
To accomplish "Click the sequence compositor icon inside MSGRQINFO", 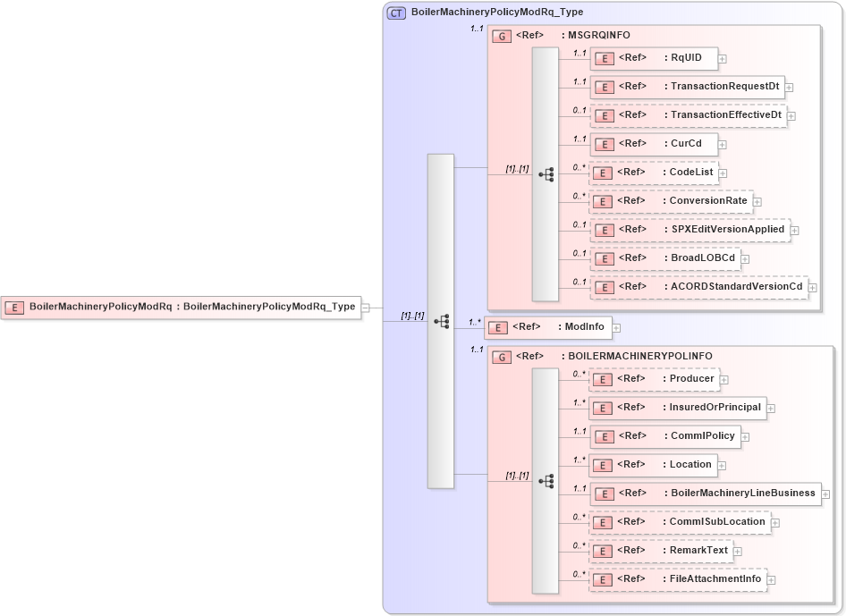I will tap(547, 174).
